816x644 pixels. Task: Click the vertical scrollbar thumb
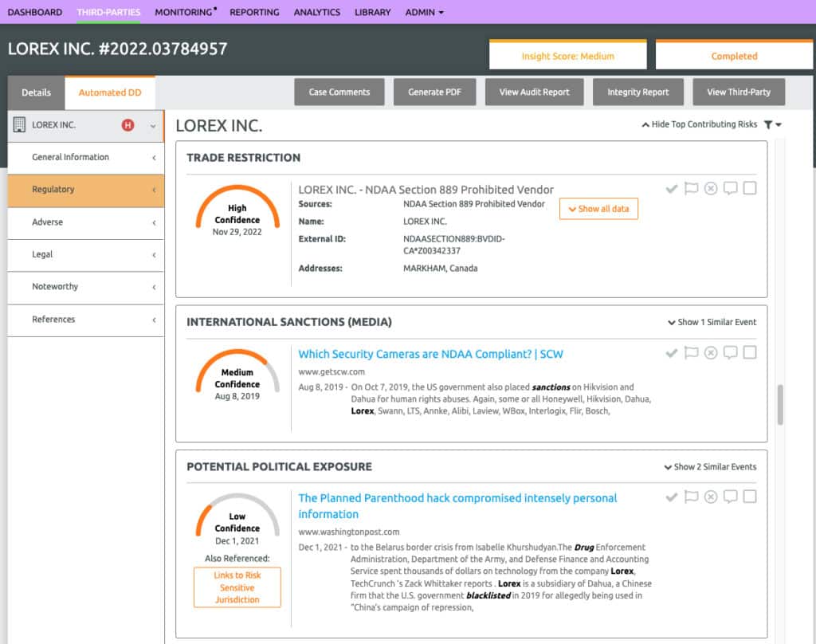[x=780, y=405]
